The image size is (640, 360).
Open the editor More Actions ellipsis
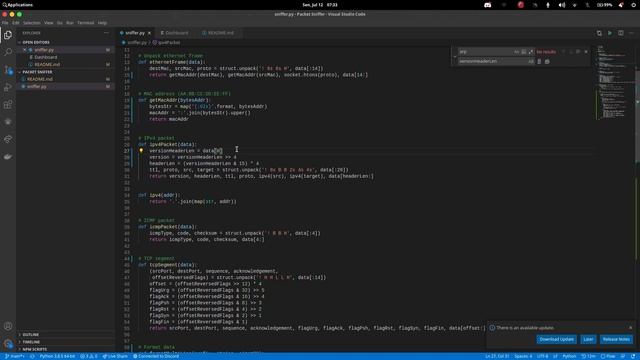tap(631, 33)
